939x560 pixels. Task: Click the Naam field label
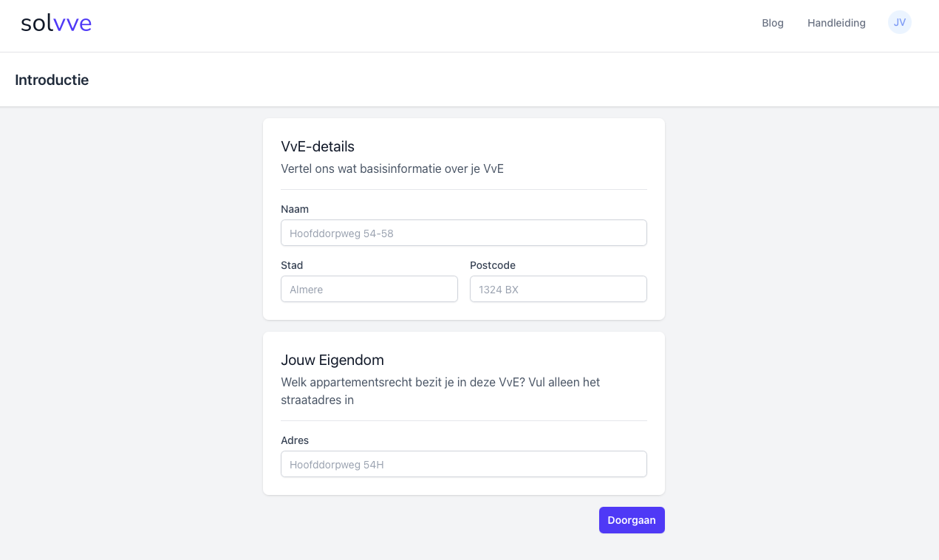pos(295,209)
